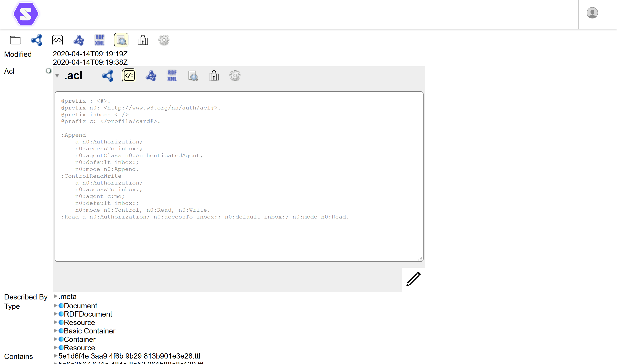
Task: Click the RDFDocument type link
Action: click(88, 314)
